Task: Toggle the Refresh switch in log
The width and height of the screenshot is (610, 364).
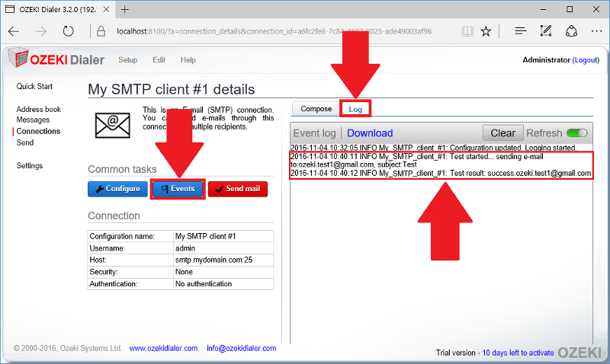Action: pos(577,133)
